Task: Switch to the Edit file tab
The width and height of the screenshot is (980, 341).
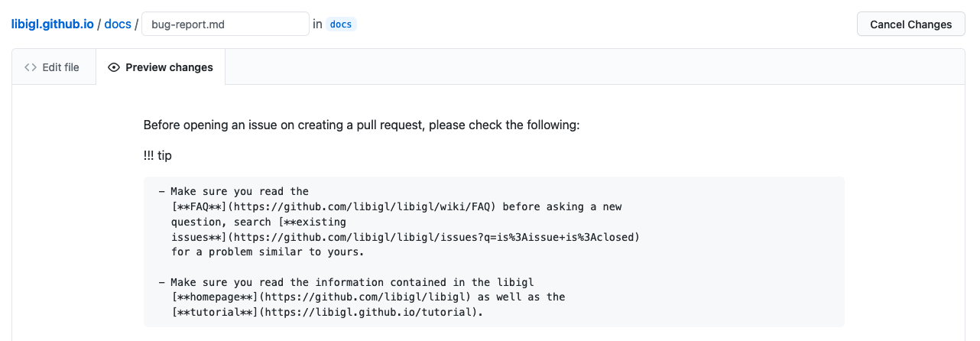Action: (x=52, y=67)
